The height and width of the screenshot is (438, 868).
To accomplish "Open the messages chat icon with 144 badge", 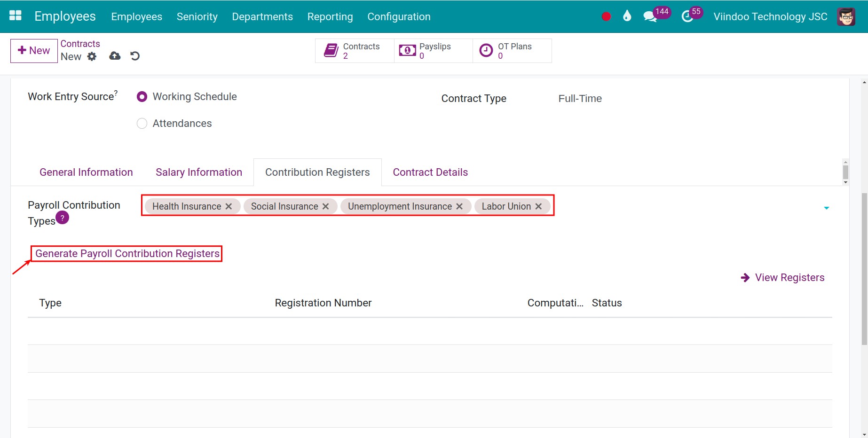I will point(650,17).
